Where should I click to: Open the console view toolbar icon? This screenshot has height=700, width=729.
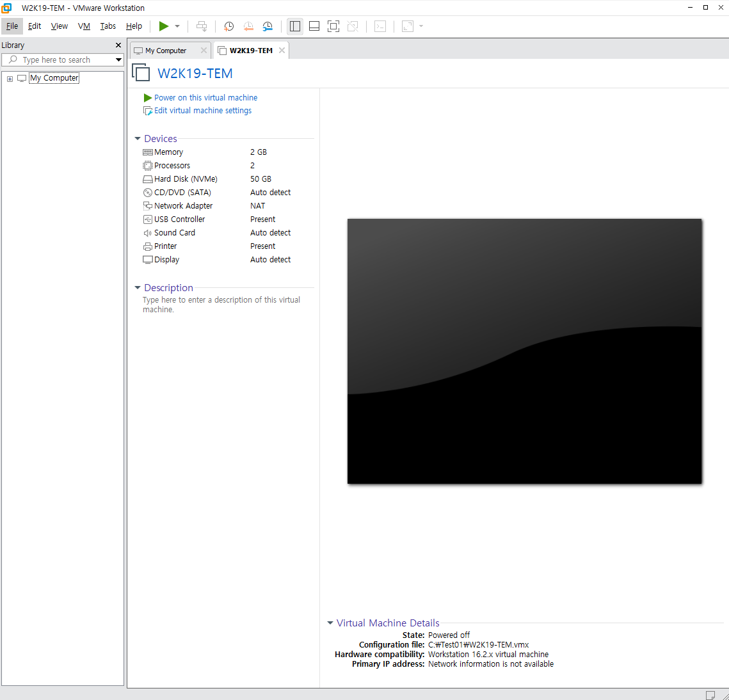pos(380,26)
